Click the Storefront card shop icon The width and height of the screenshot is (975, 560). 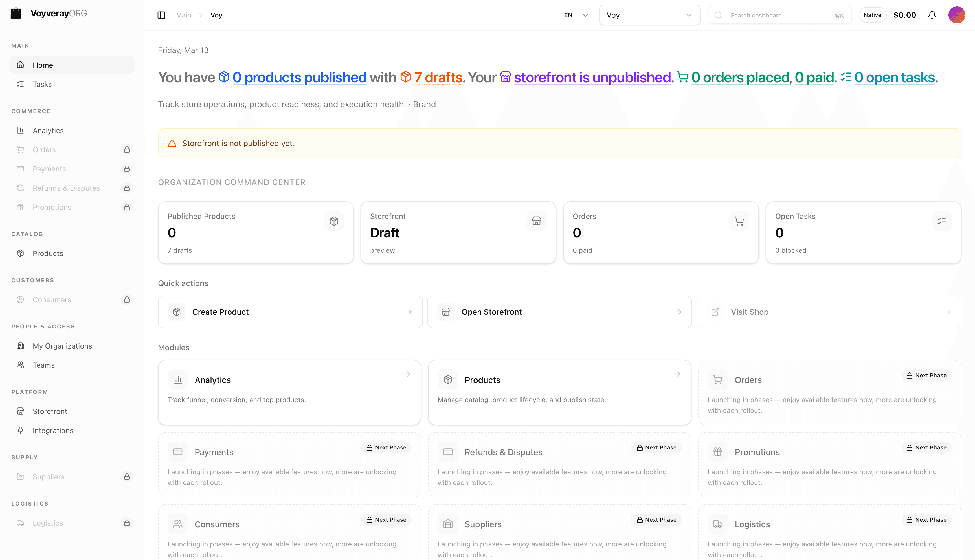(x=536, y=221)
